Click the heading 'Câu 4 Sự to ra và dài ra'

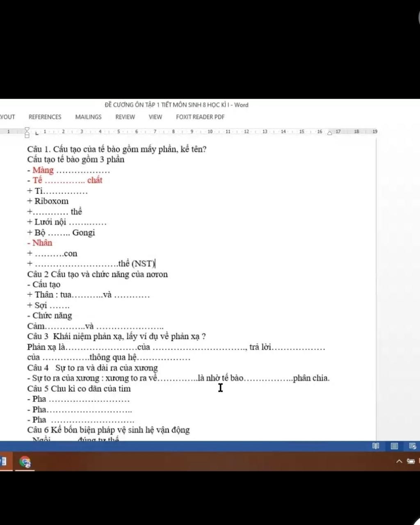click(x=93, y=368)
